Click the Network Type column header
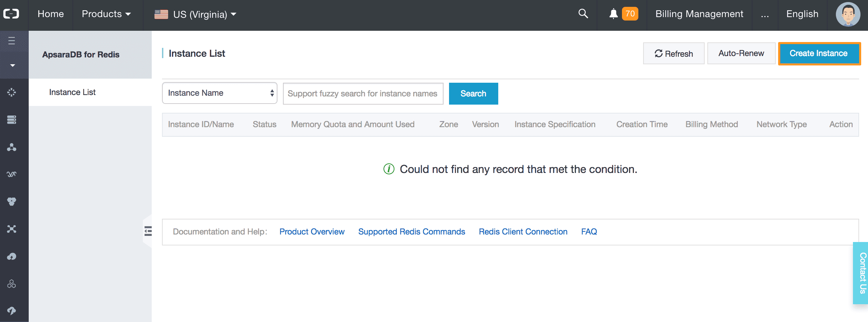 [782, 124]
